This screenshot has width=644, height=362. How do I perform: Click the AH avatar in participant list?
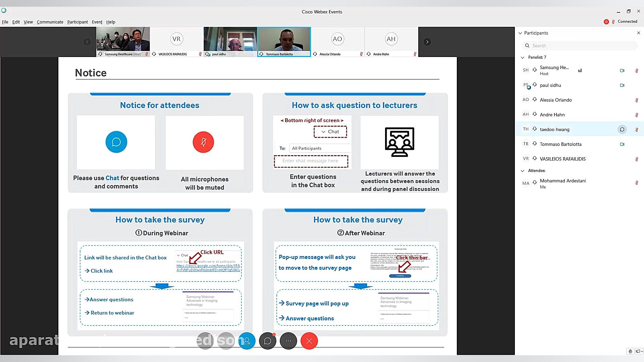[x=526, y=115]
